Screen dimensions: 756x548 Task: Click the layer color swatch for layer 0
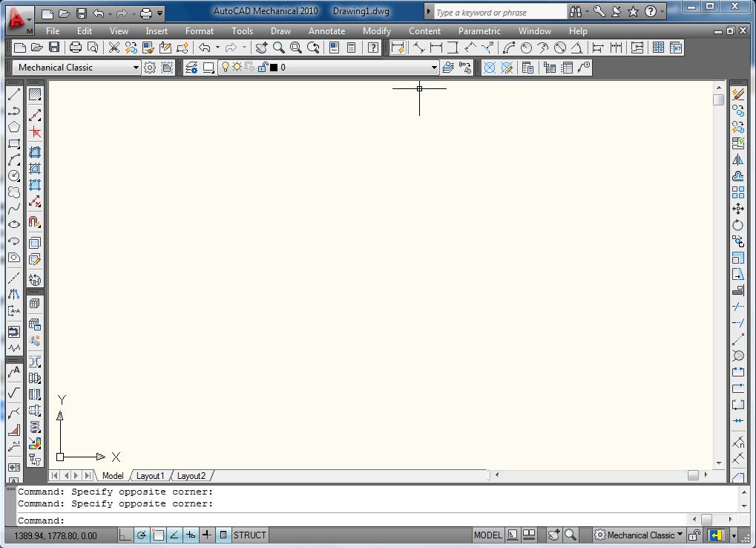pos(273,67)
